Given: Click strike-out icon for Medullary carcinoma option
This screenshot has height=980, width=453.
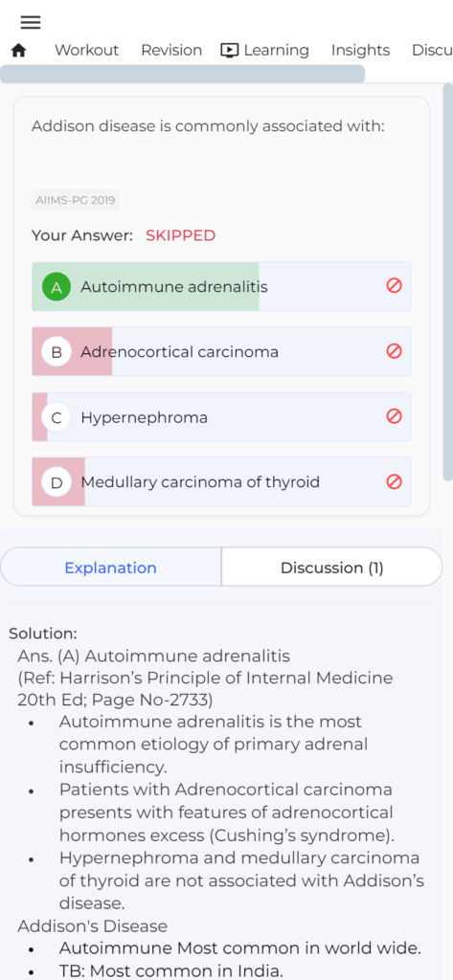Looking at the screenshot, I should coord(394,481).
